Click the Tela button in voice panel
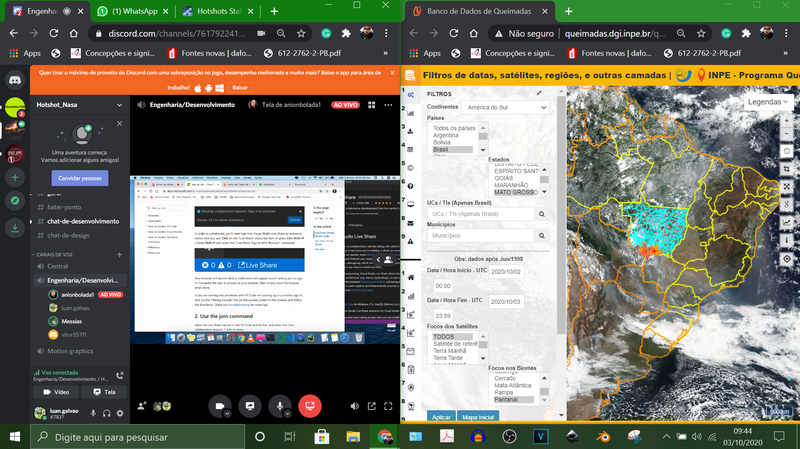The height and width of the screenshot is (449, 800). tap(104, 392)
